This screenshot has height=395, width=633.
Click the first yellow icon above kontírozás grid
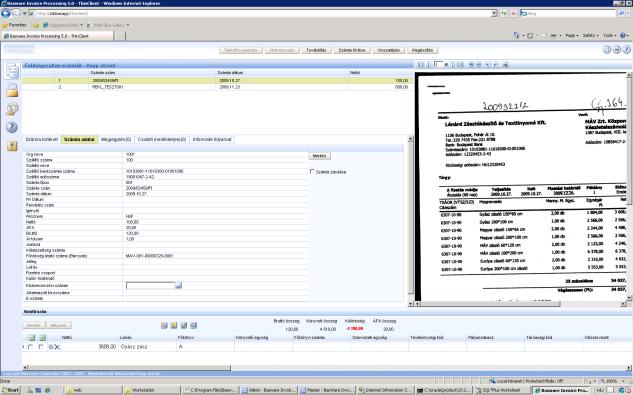[x=164, y=325]
